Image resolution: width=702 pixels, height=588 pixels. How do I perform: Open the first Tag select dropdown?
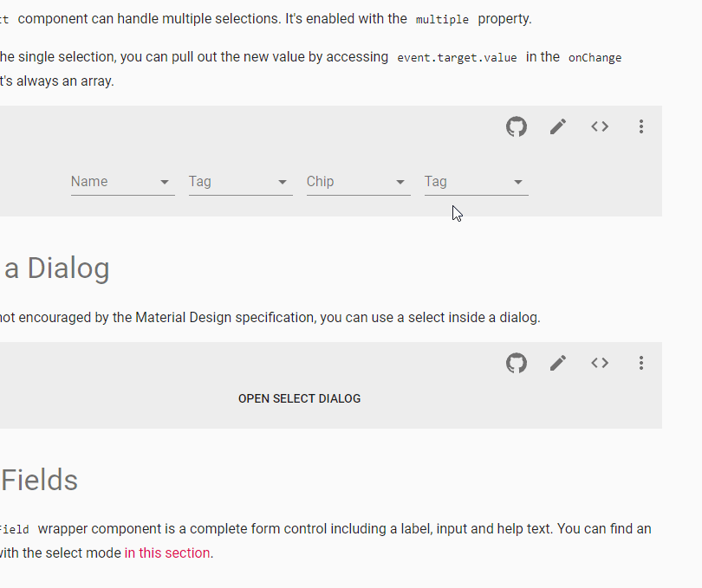tap(240, 182)
